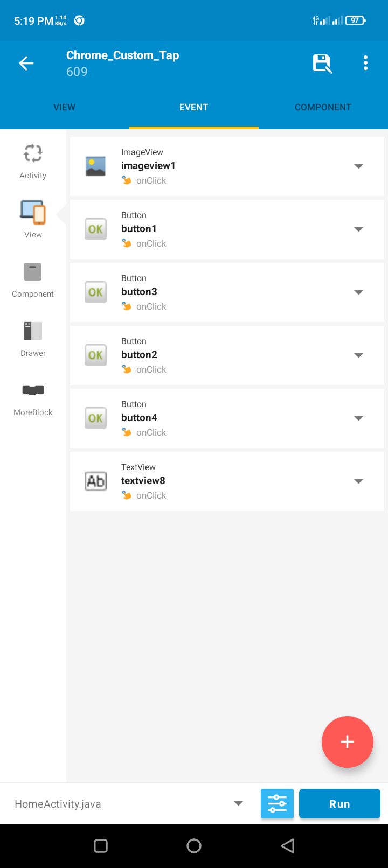The image size is (388, 868).
Task: Expand the button4 onClick dropdown arrow
Action: point(358,418)
